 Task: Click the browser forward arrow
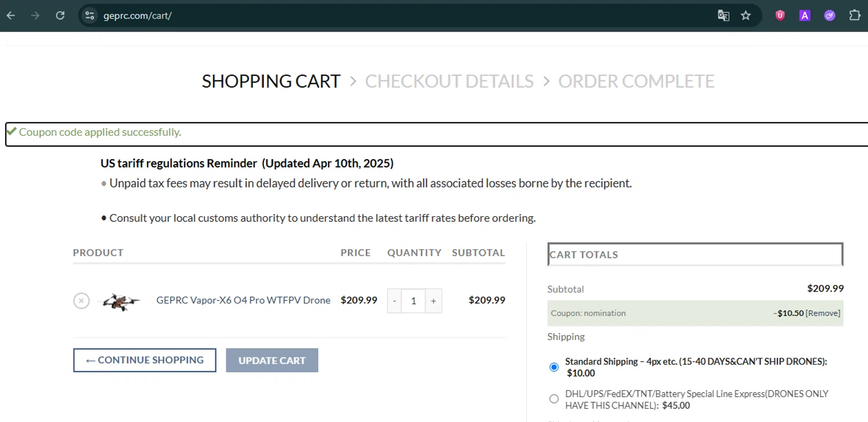click(x=35, y=16)
